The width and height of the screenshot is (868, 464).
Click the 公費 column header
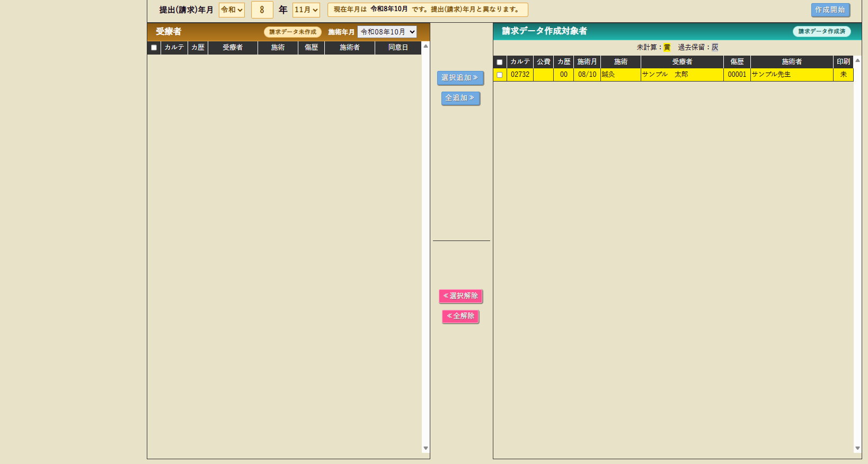544,62
